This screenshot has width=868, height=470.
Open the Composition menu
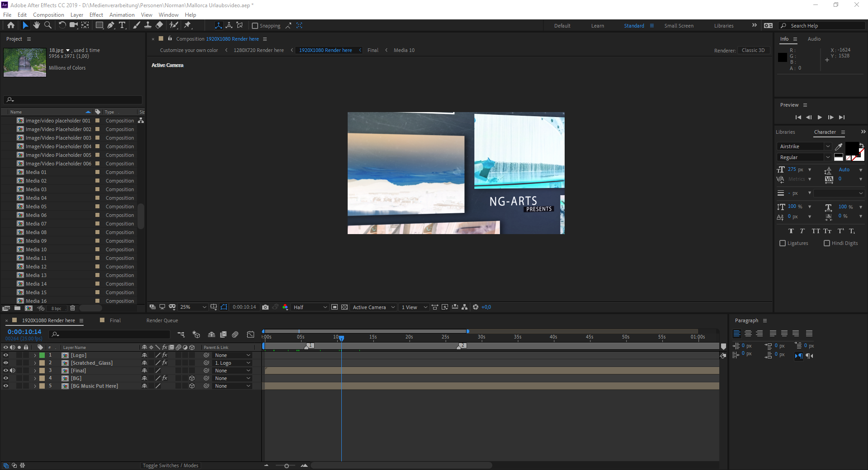tap(48, 15)
